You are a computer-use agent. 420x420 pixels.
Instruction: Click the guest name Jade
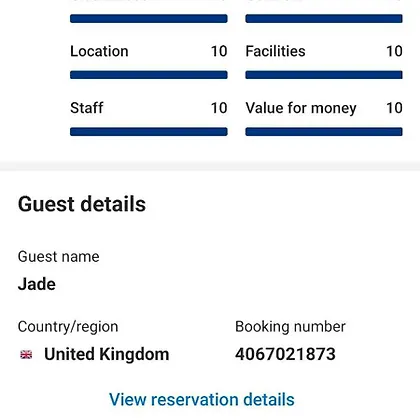37,284
